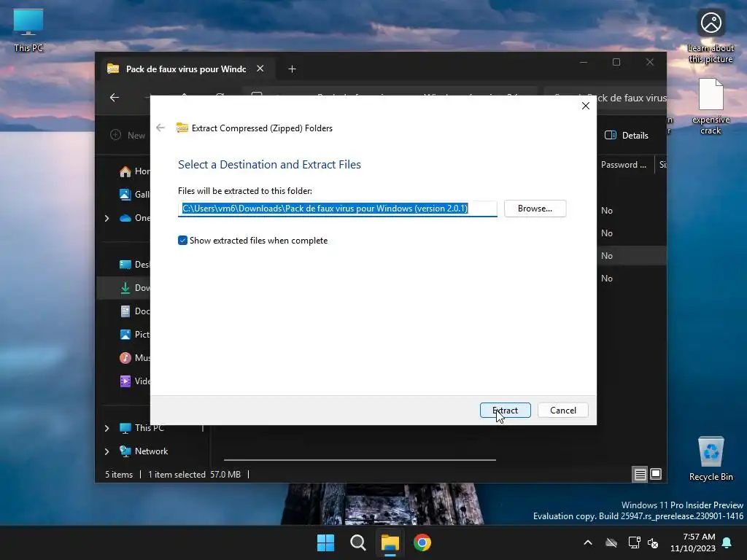Select the expensive crack desktop file
This screenshot has height=560, width=747.
click(711, 106)
